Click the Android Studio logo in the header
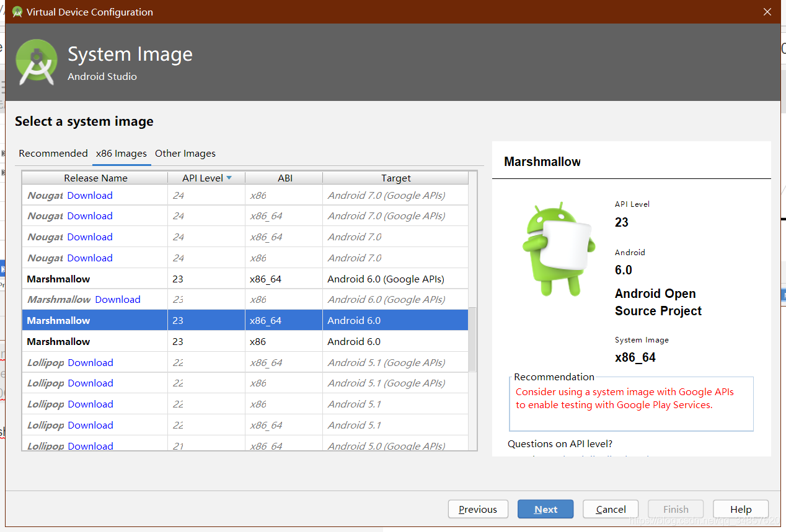This screenshot has height=532, width=786. [x=37, y=62]
